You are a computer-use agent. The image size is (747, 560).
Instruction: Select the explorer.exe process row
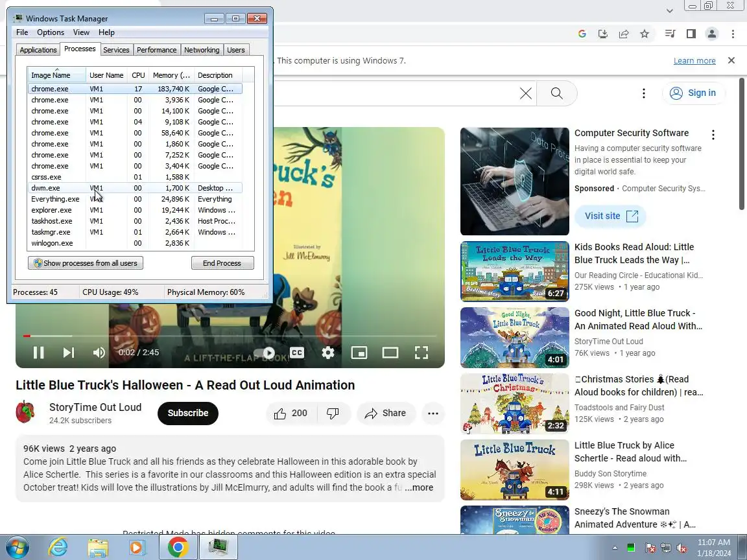point(136,210)
